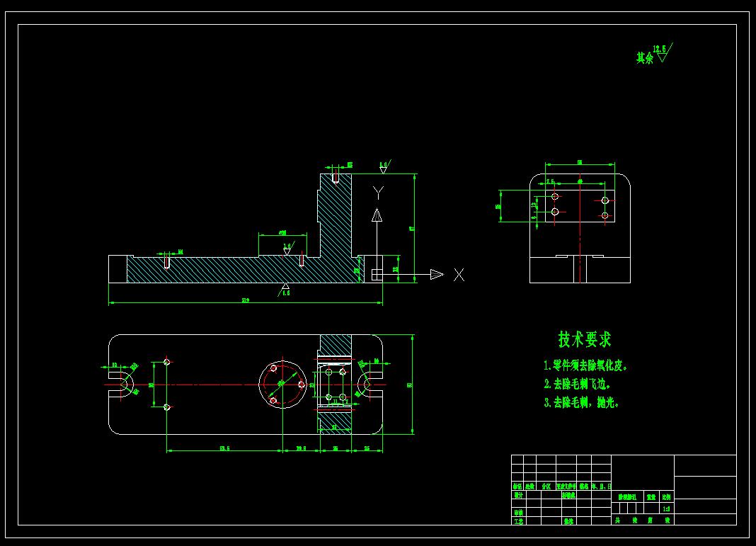Select the 56 width dimension atop the end view
756x546 pixels.
[x=580, y=164]
